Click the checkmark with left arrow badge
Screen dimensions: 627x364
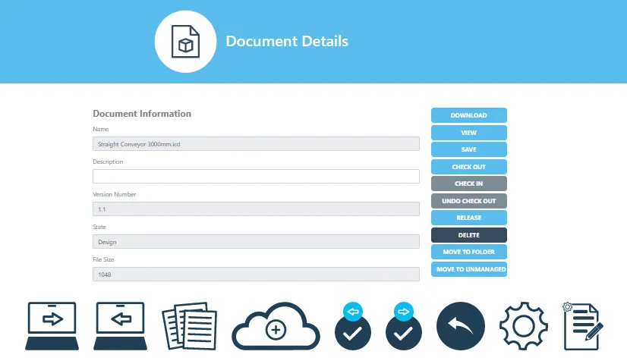coord(353,326)
